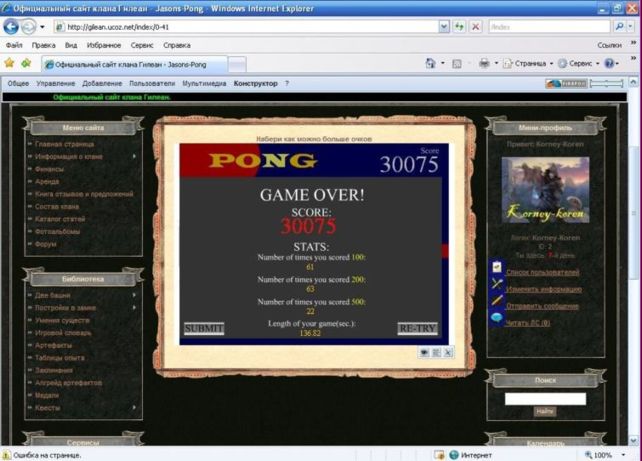Click the Korney-Koren avatar image

coord(545,190)
